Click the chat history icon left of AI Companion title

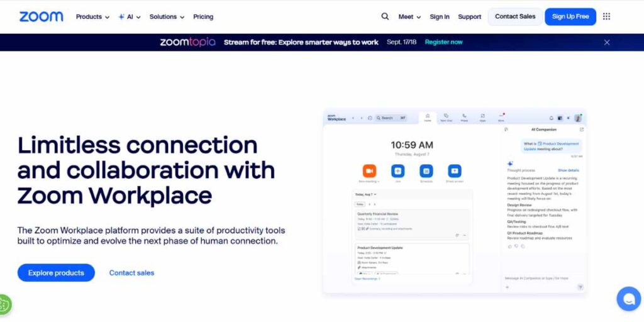(506, 130)
